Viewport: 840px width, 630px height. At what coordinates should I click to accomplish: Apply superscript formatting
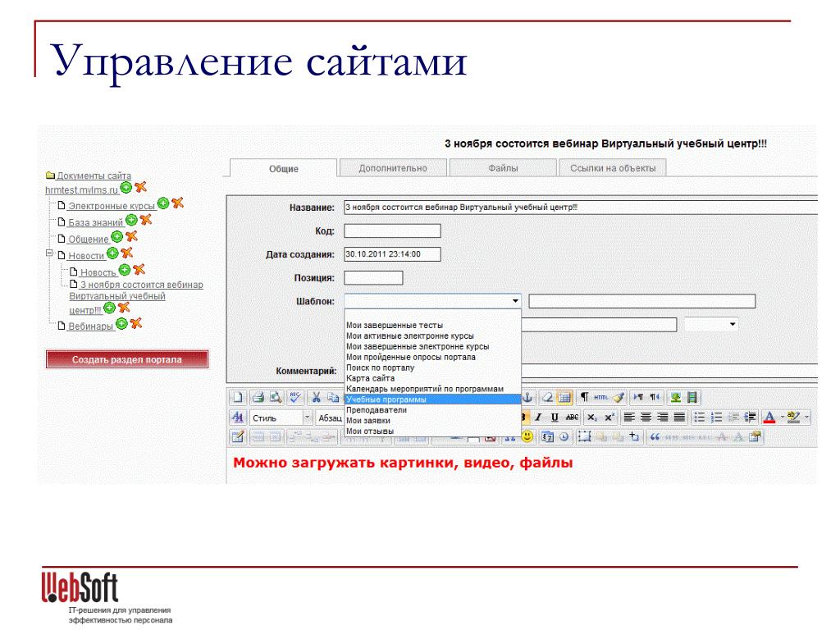click(x=609, y=418)
